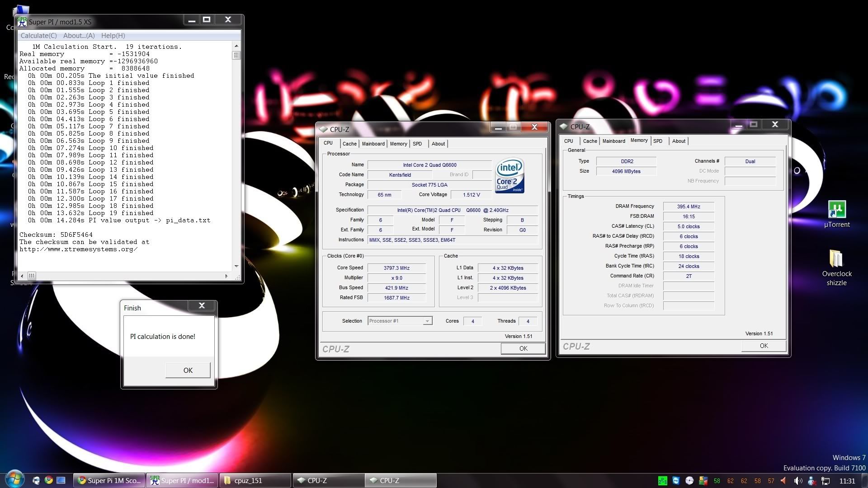Viewport: 868px width, 488px height.
Task: Open the cpuz_151 folder from the taskbar
Action: [255, 480]
